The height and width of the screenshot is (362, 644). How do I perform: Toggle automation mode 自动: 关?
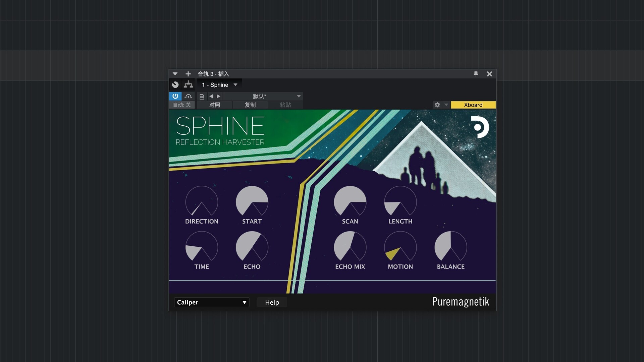pyautogui.click(x=182, y=105)
